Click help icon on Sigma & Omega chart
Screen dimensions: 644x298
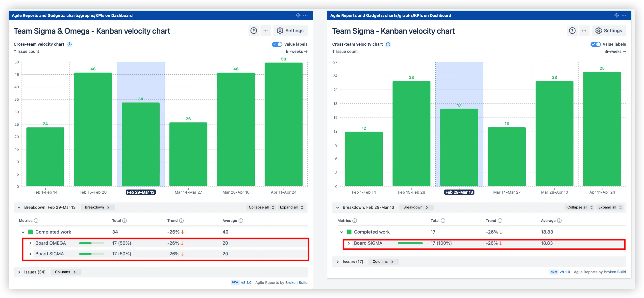[253, 30]
